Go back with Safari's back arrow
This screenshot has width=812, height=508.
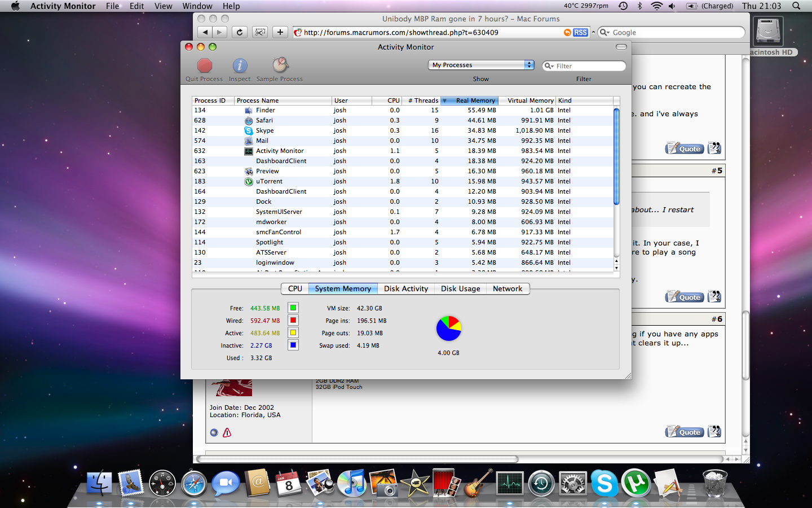(205, 32)
